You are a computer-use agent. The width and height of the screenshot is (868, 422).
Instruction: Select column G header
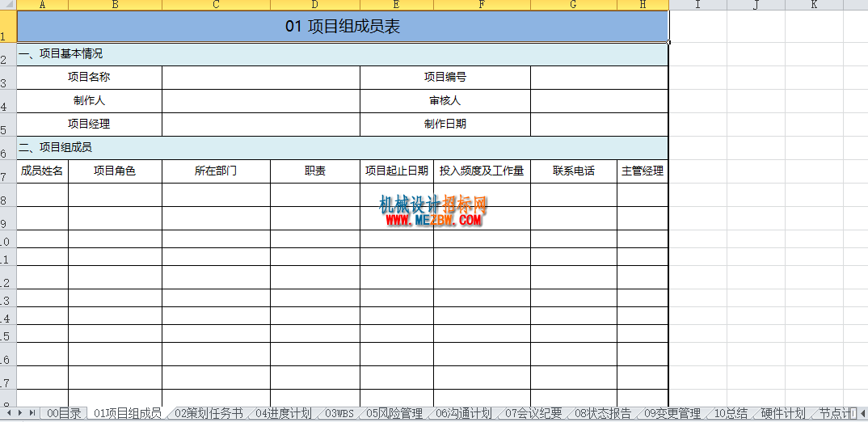pyautogui.click(x=574, y=5)
